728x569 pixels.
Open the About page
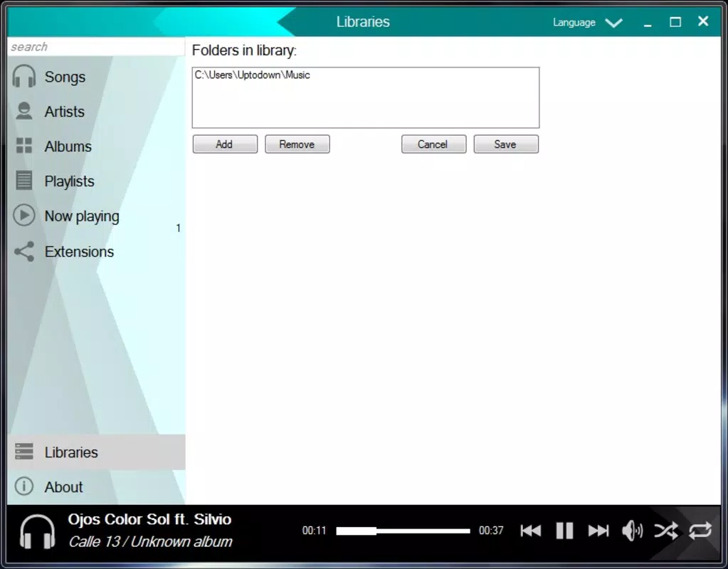[97, 487]
